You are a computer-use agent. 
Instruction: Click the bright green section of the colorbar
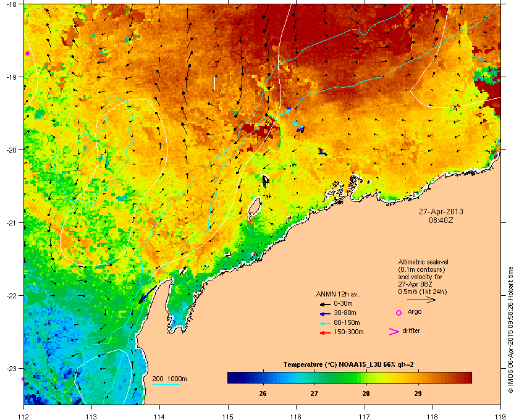coord(353,377)
